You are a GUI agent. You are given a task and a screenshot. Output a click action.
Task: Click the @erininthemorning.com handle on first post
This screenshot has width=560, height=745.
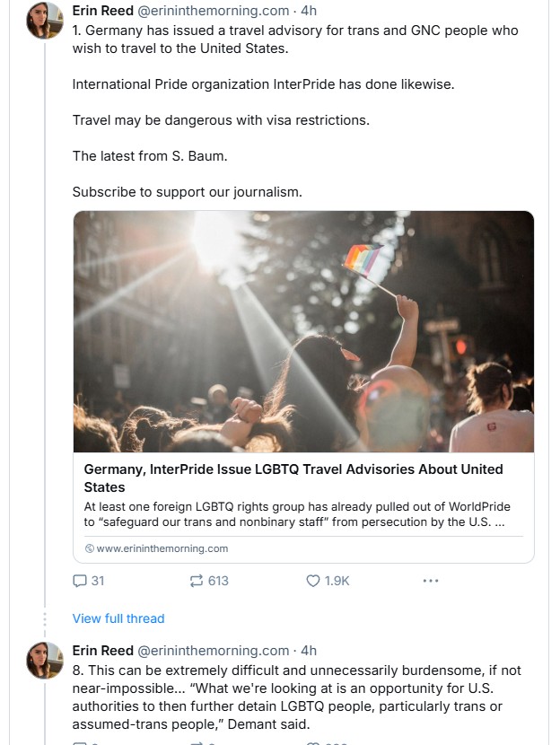pos(213,11)
